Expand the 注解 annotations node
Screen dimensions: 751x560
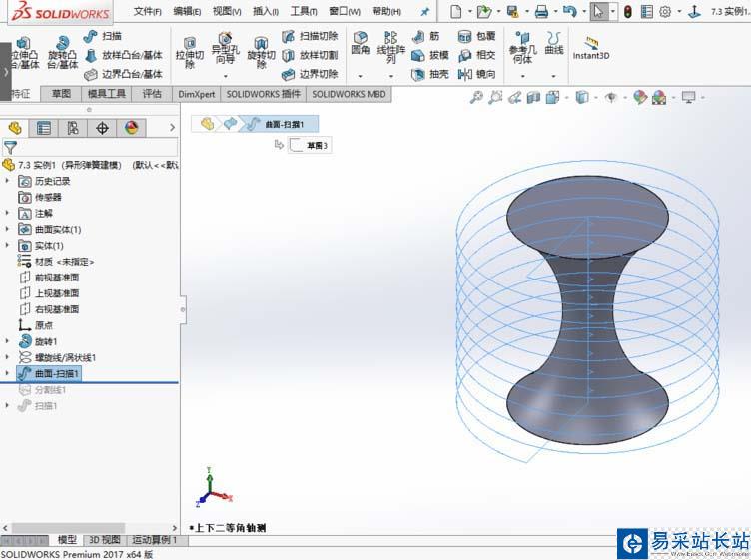[x=7, y=213]
